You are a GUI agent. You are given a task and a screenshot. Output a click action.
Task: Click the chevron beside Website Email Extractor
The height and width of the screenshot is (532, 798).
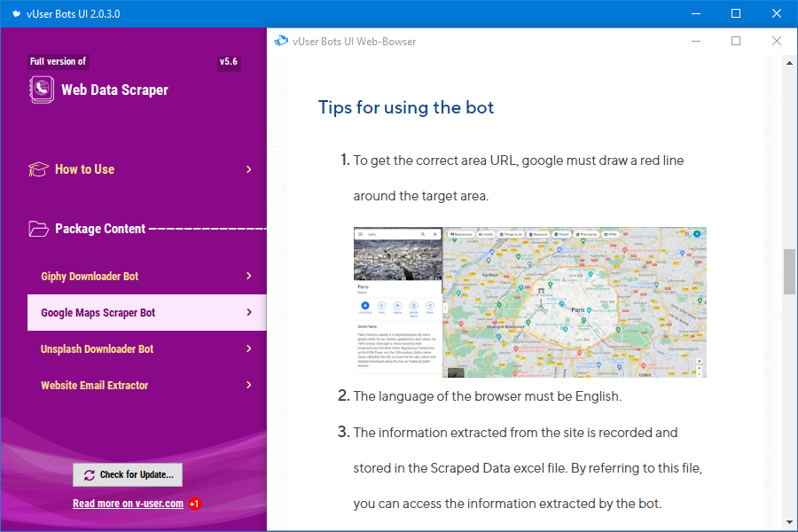(249, 385)
